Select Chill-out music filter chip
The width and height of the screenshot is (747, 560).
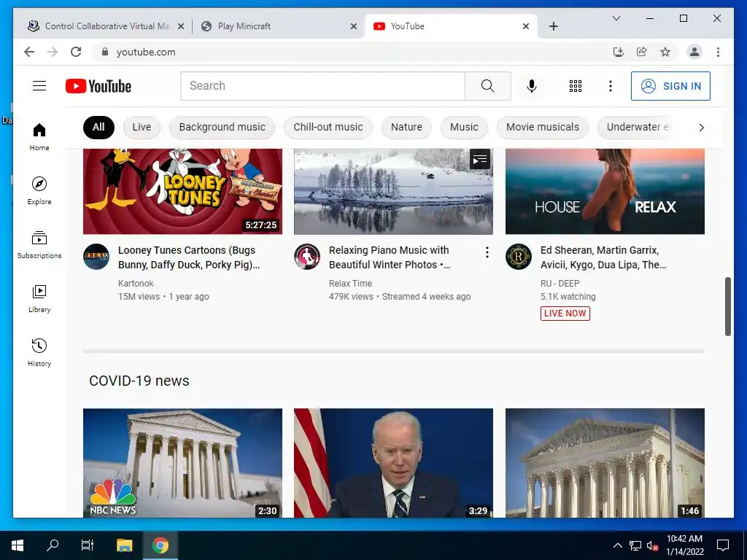click(328, 127)
